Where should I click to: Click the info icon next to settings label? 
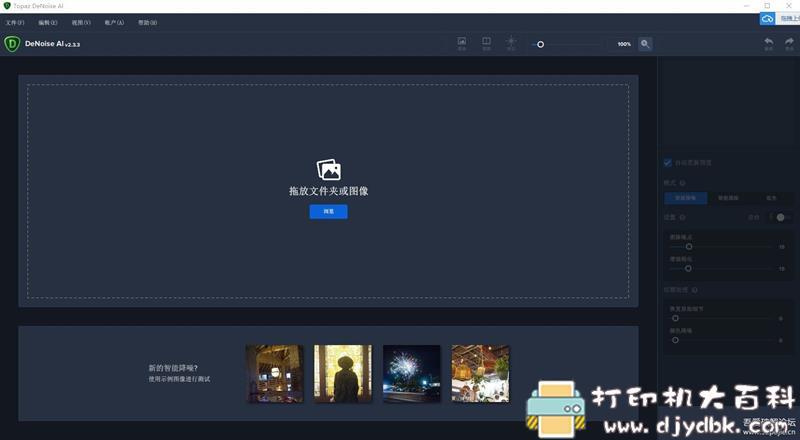[682, 217]
